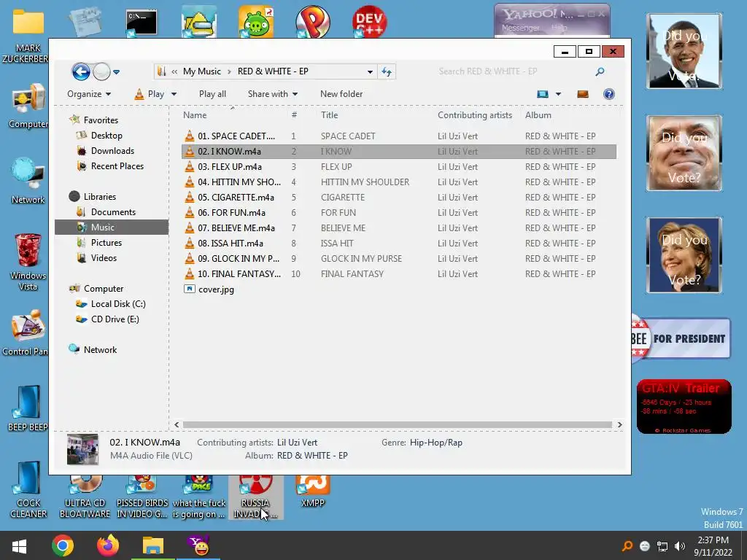
Task: Click VLC icon of 08. ISSA HIT.m4a
Action: (190, 244)
